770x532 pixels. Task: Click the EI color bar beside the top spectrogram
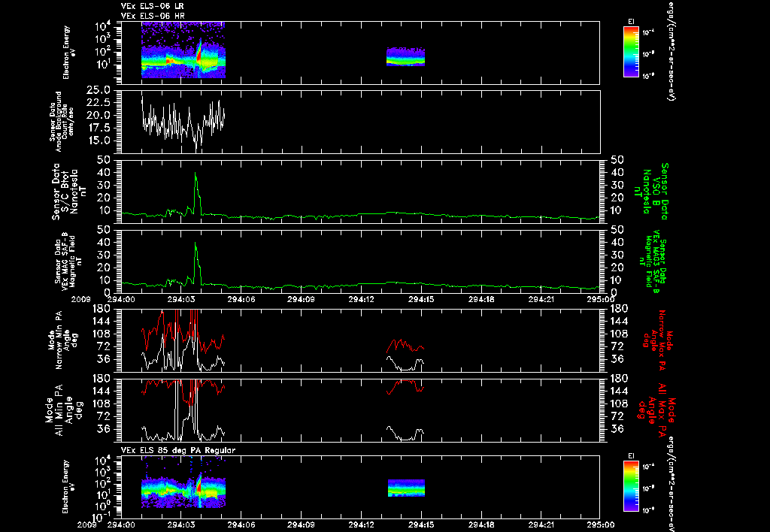[x=631, y=52]
